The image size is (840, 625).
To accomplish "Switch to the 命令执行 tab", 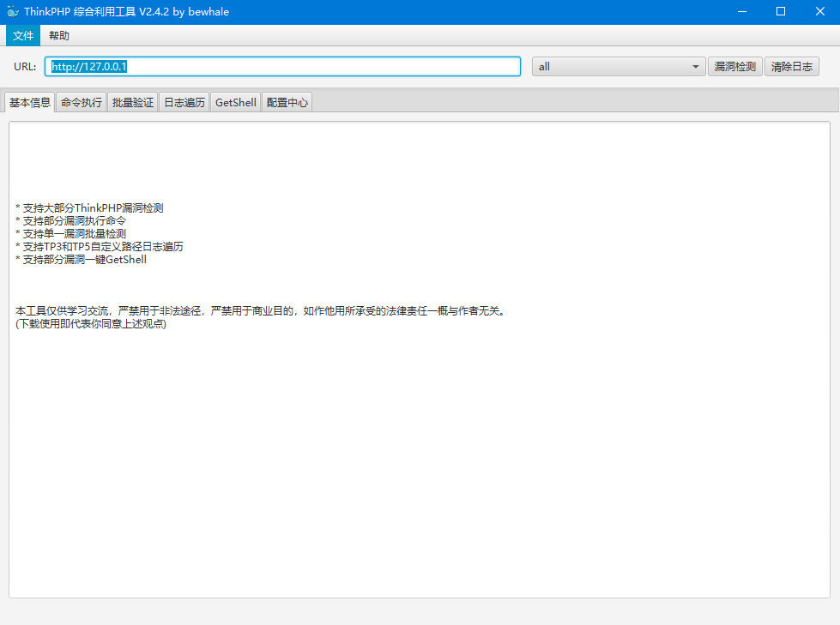I will 80,101.
